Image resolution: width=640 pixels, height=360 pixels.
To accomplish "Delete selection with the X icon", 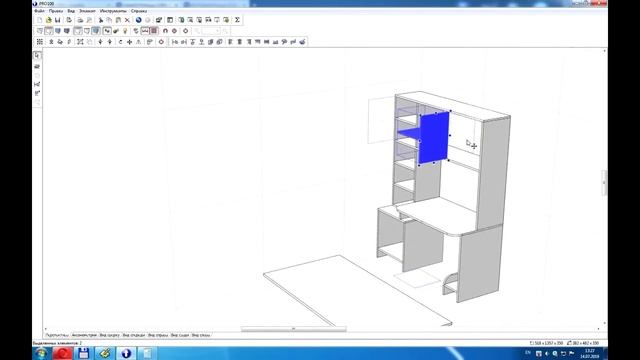I will (127, 20).
